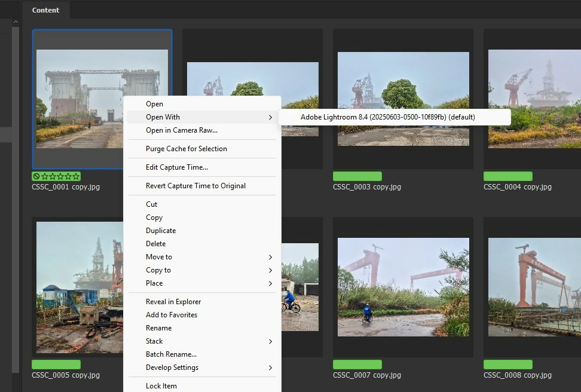581x392 pixels.
Task: Click the scroll up arrow beside Content panel
Action: tap(16, 22)
